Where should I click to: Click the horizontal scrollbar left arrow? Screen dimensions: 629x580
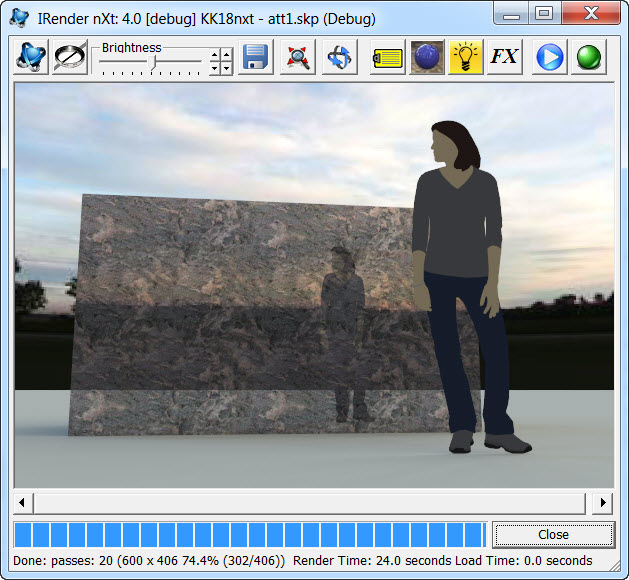(x=24, y=502)
